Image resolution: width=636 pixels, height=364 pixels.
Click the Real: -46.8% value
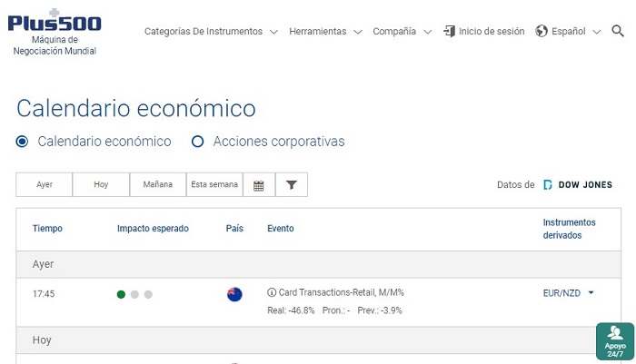[291, 310]
